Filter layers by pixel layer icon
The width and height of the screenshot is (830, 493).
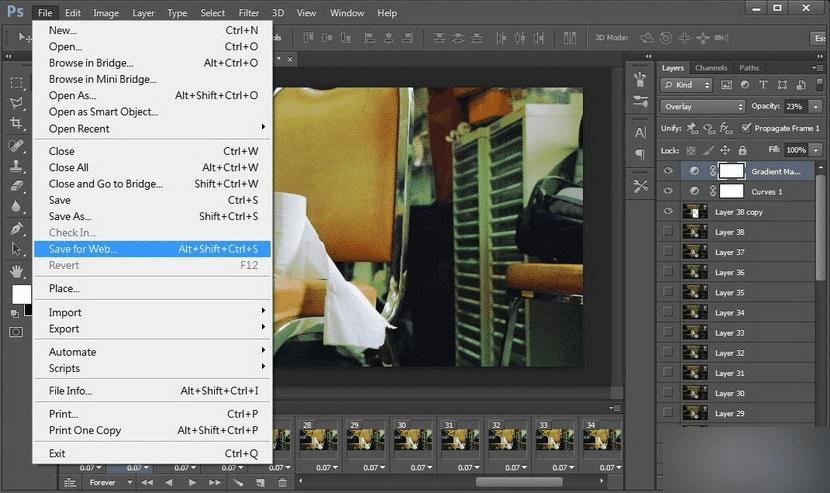tap(726, 85)
